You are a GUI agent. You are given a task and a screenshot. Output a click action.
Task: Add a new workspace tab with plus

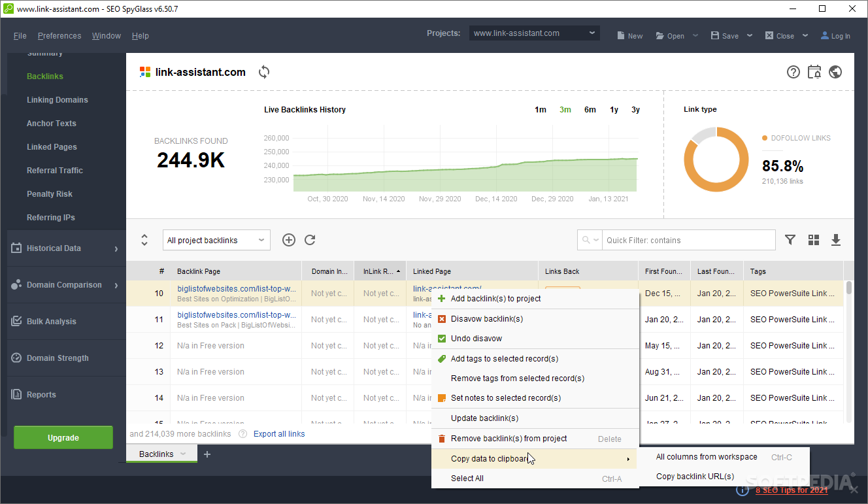point(207,454)
